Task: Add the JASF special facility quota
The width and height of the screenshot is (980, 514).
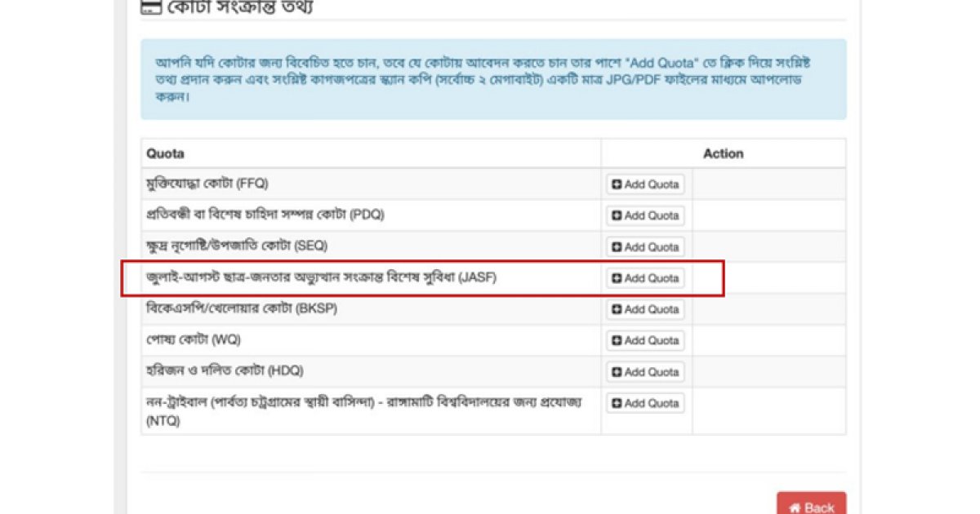Action: [645, 278]
